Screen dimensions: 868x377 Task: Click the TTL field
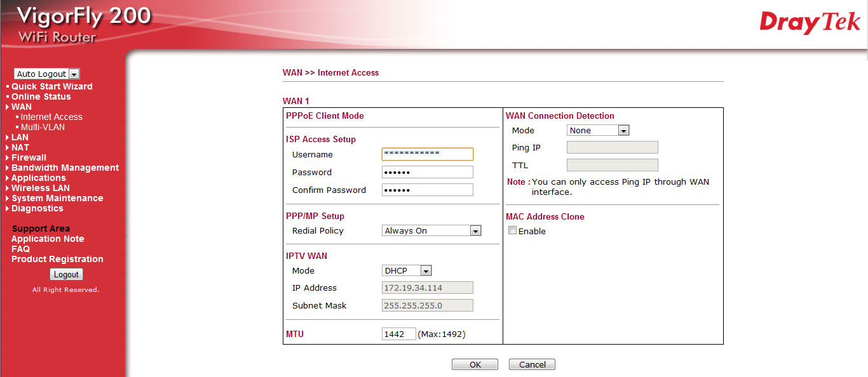[613, 165]
